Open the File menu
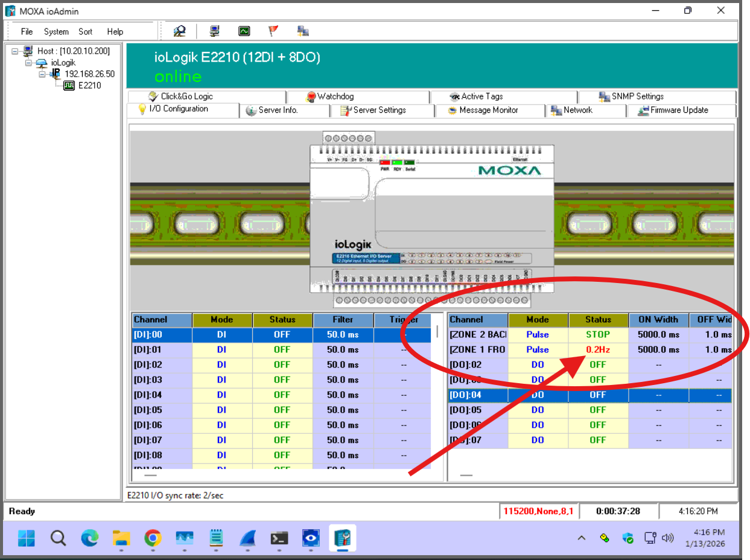 pos(27,31)
